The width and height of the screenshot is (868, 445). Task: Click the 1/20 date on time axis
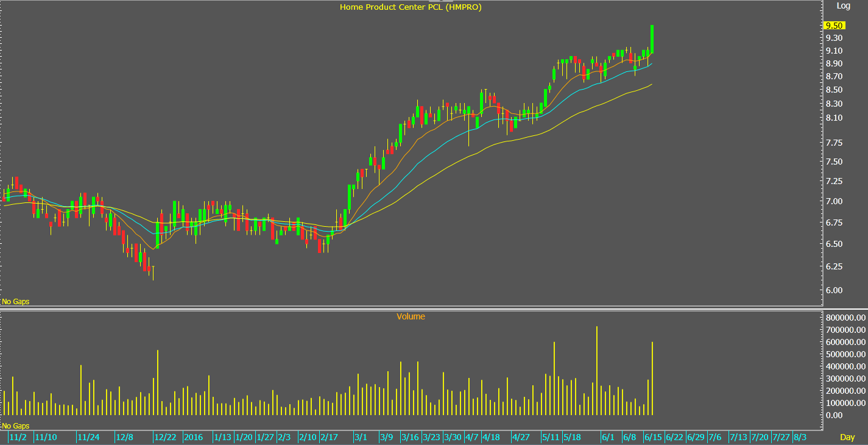244,437
